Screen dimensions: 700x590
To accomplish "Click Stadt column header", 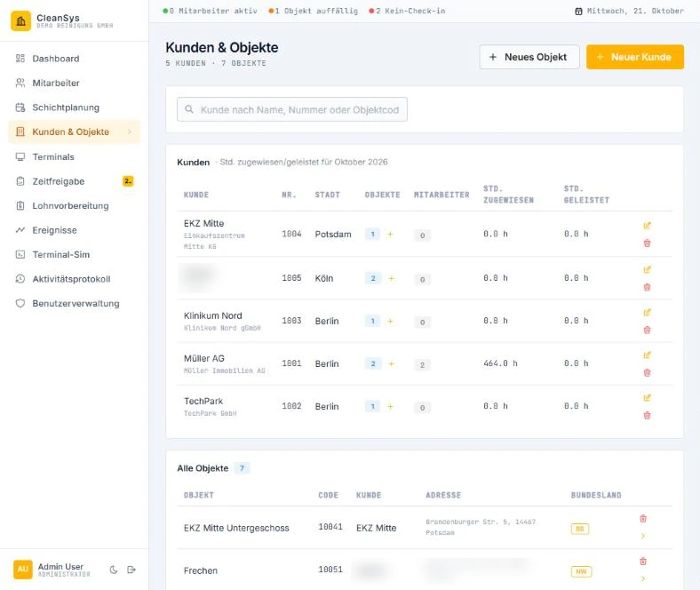I will point(327,195).
